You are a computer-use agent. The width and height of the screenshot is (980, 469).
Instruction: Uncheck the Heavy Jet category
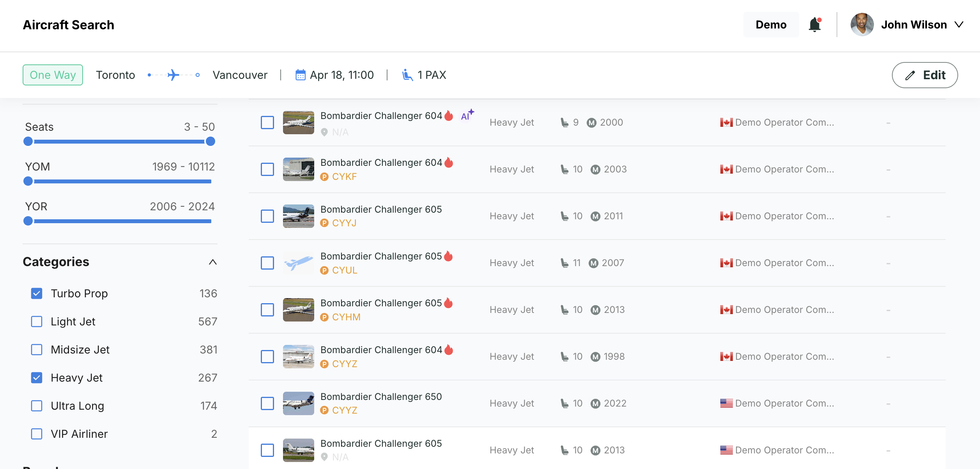click(x=37, y=378)
